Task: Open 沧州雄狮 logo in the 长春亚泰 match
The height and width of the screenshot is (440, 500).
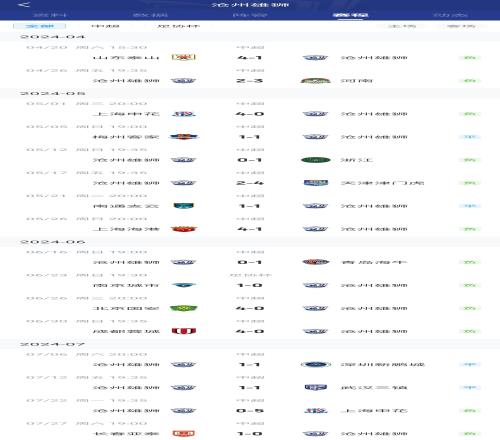Action: (x=315, y=433)
